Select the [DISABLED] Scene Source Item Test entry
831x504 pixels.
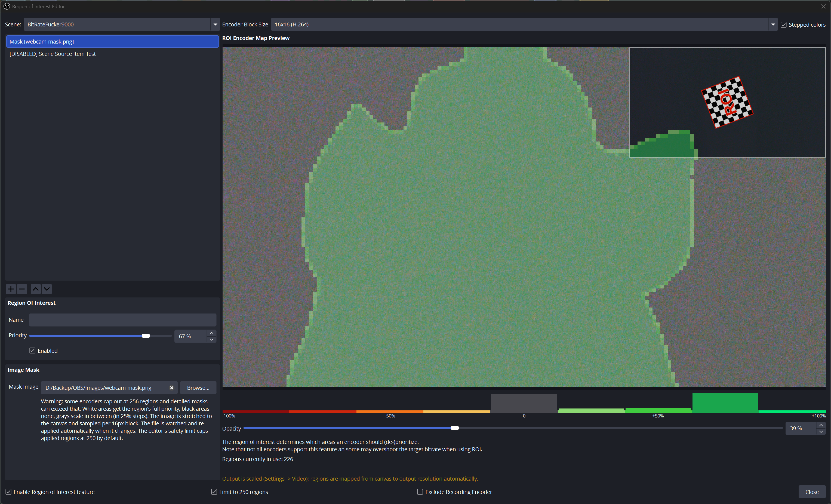112,54
